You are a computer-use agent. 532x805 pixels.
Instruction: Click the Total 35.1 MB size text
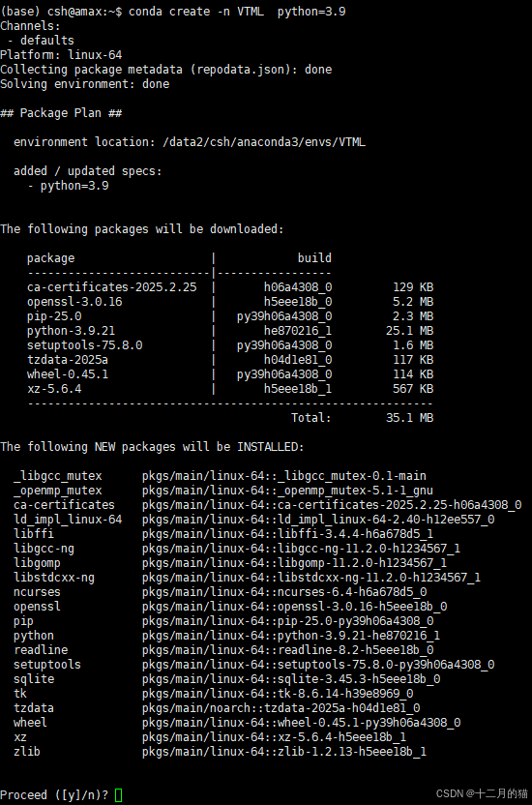tap(362, 418)
